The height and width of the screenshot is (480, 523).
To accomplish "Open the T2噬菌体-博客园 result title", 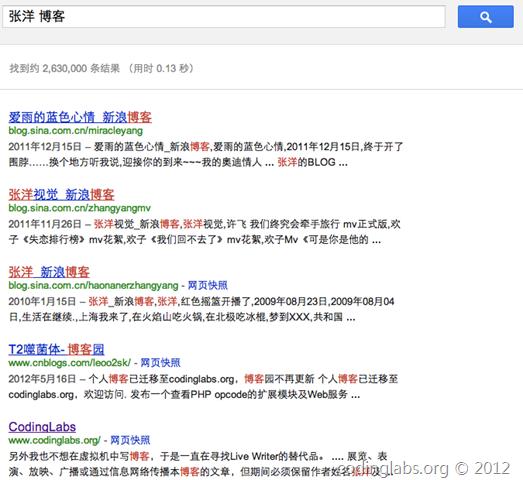I will [56, 350].
